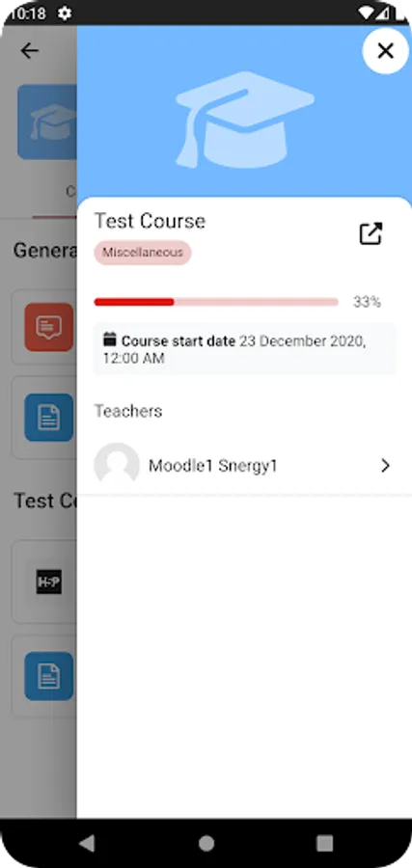Tap the teacher's avatar picture
412x868 pixels.
click(x=117, y=465)
